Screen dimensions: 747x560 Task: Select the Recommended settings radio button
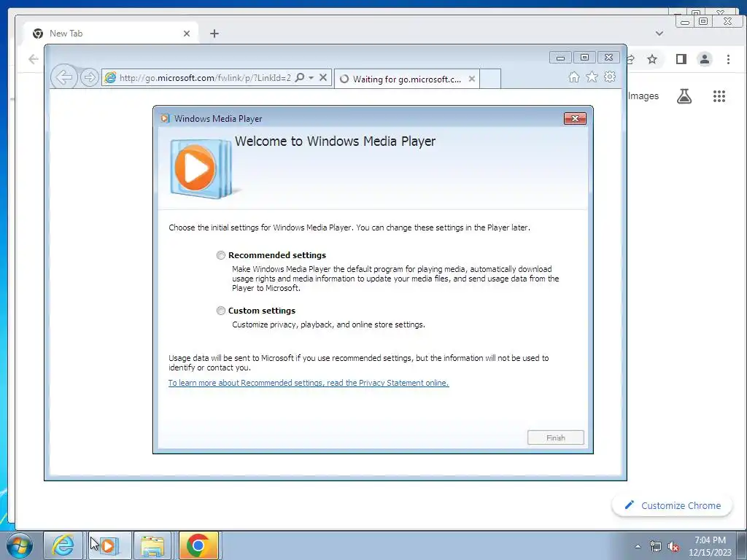tap(220, 255)
